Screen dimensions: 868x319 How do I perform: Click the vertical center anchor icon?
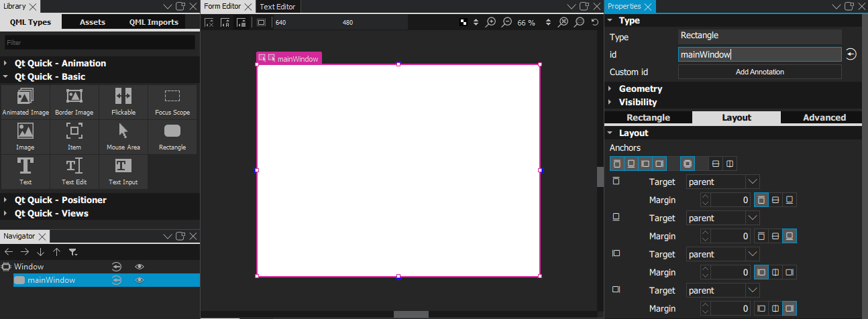tap(716, 164)
